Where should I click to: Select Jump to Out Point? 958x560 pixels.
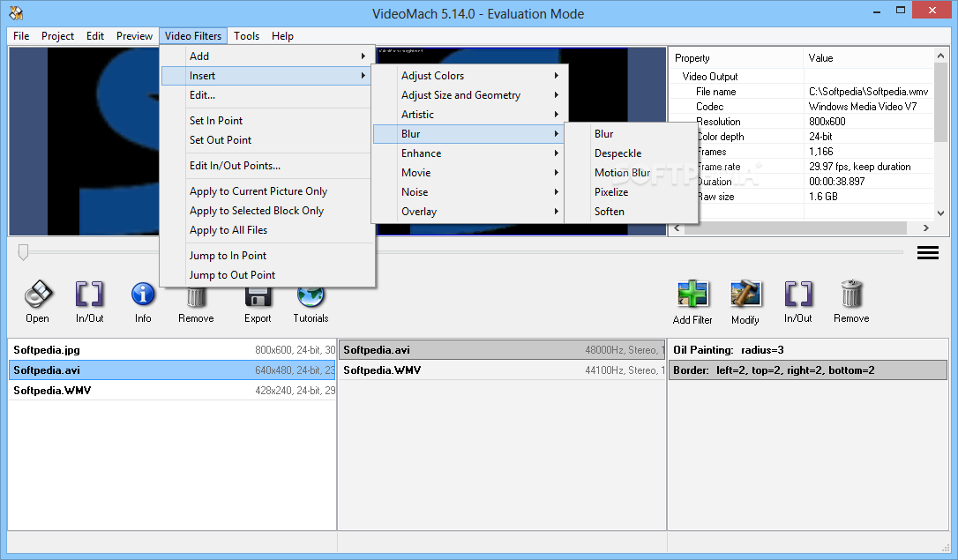[x=266, y=275]
